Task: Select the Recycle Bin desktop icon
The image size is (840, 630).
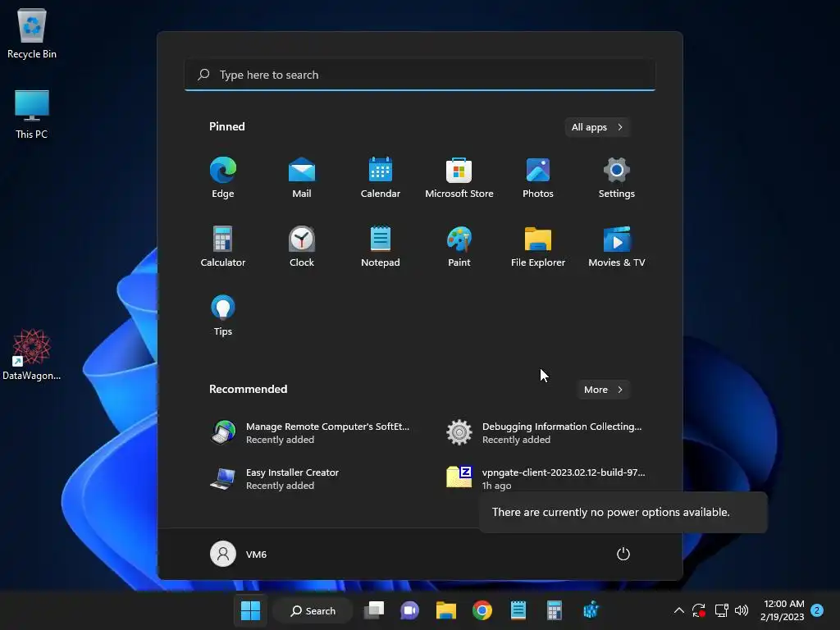Action: [32, 34]
